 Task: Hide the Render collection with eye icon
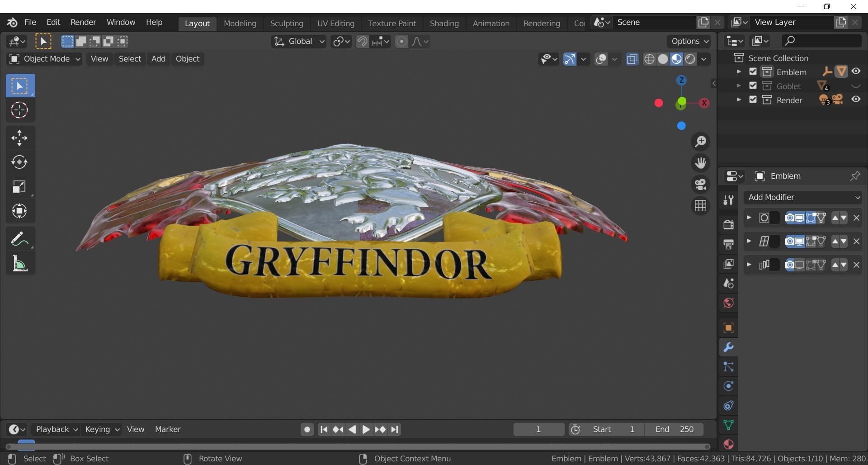point(856,100)
